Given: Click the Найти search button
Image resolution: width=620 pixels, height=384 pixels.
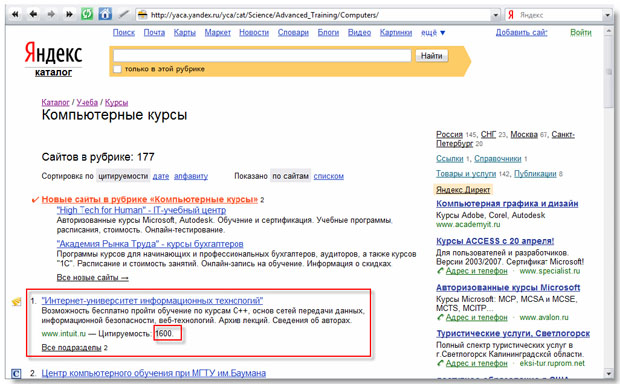Looking at the screenshot, I should coord(431,56).
